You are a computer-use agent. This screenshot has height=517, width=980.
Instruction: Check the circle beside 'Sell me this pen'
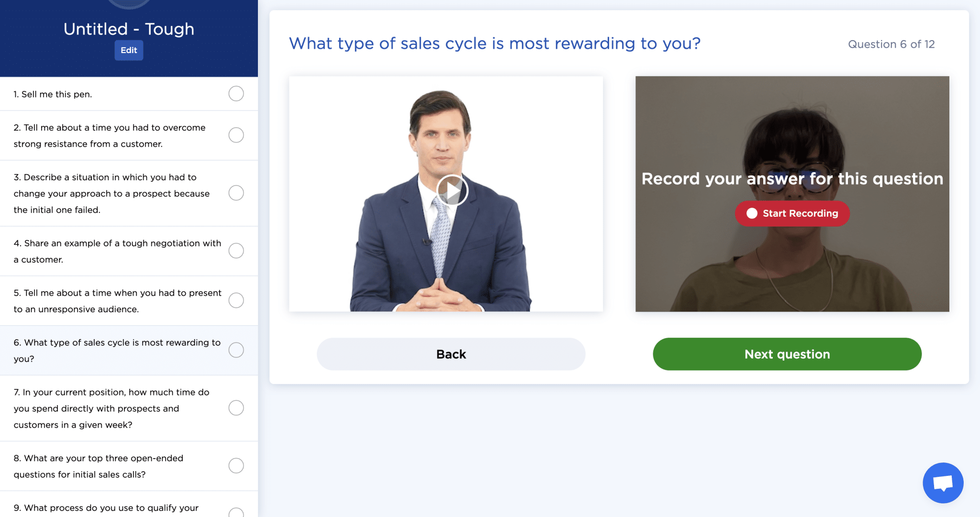(236, 94)
